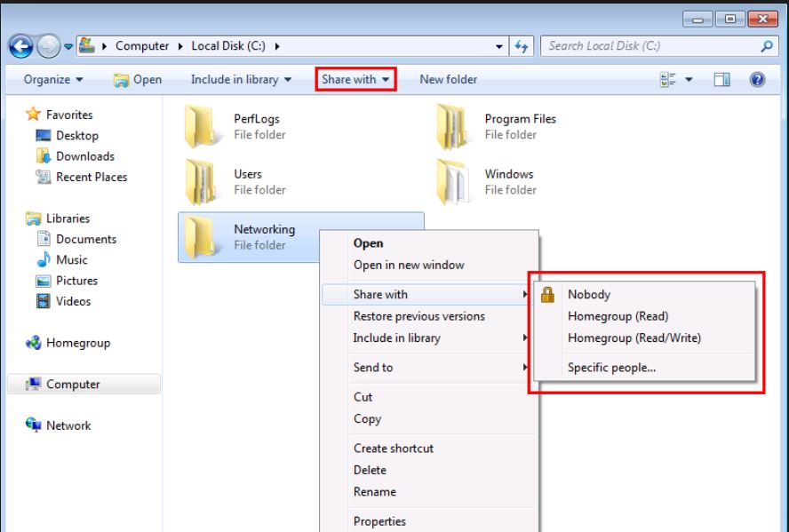Choose Restore previous versions
Image resolution: width=789 pixels, height=532 pixels.
pyautogui.click(x=430, y=316)
